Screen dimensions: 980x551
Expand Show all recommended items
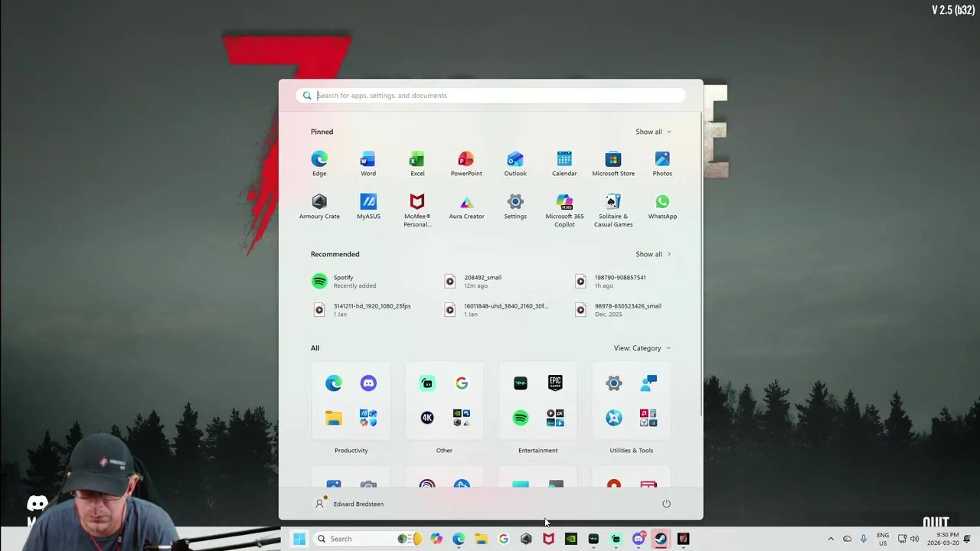653,254
